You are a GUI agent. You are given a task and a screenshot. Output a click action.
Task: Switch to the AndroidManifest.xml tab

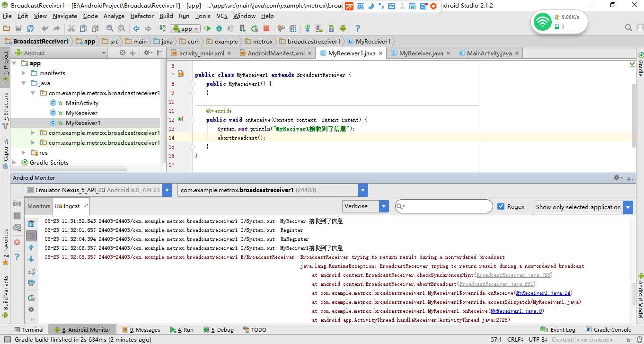pos(276,53)
